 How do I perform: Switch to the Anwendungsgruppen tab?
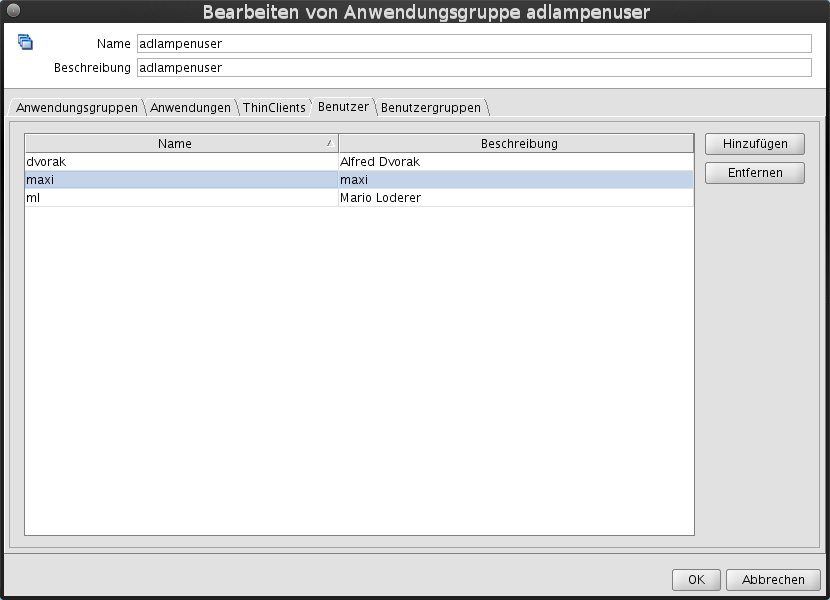77,107
